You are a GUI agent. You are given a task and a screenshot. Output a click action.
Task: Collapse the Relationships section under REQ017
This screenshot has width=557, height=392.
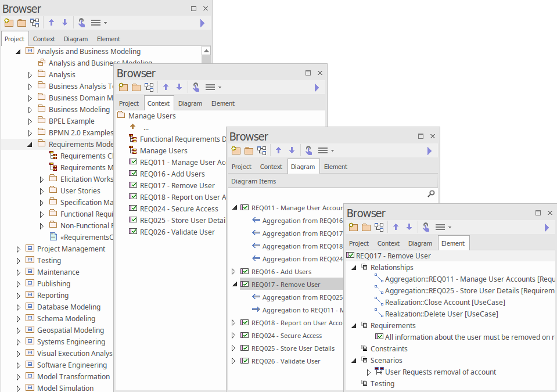[354, 268]
